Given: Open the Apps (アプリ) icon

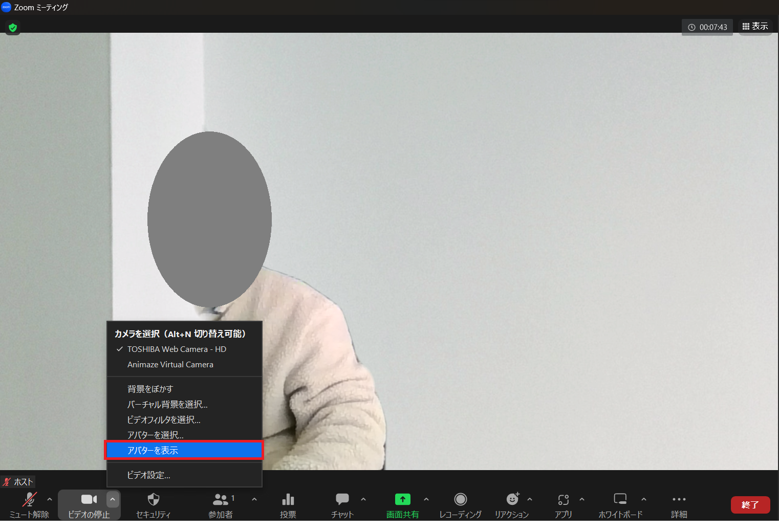Looking at the screenshot, I should click(x=563, y=500).
